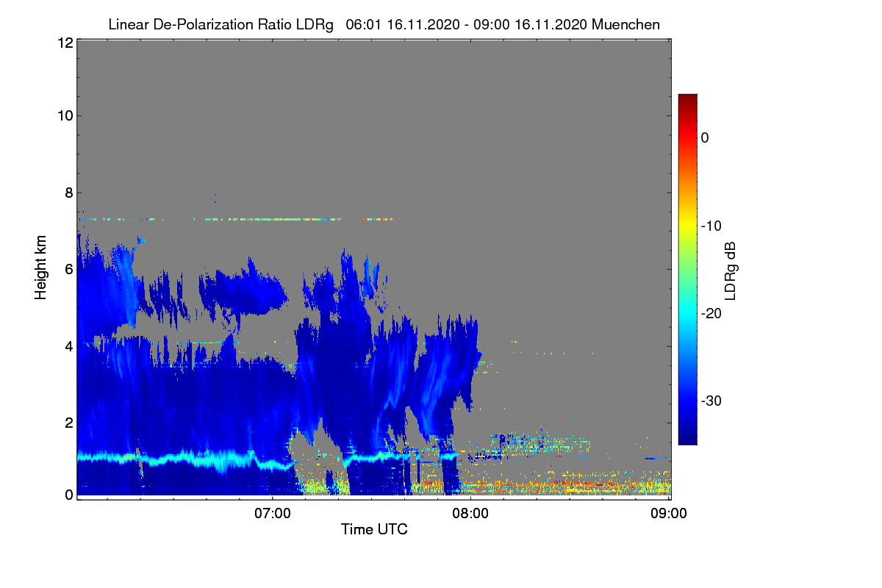
Task: Click the '-10' colorbar tick label
Action: [711, 226]
